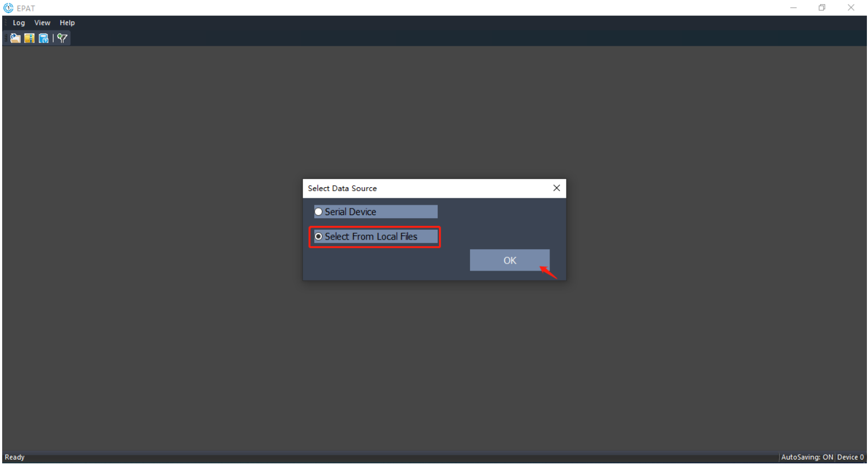Click the EPAT application logo icon
This screenshot has height=465, width=868.
(x=8, y=8)
